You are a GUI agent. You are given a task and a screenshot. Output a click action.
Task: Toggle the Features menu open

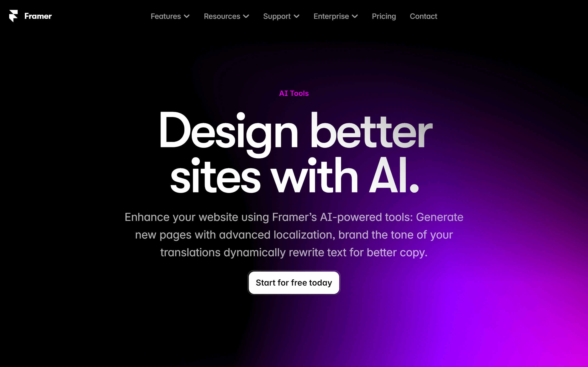170,16
